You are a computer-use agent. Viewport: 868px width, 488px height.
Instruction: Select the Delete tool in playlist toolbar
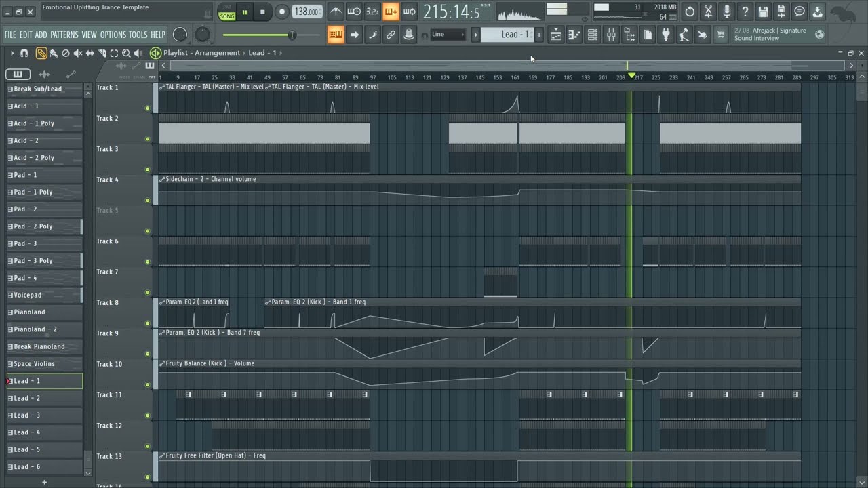click(x=66, y=53)
